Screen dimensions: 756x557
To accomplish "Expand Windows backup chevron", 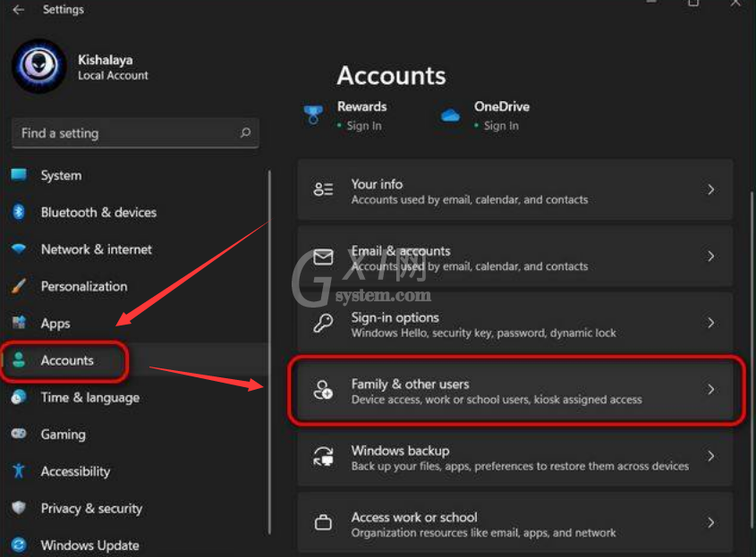I will 710,456.
